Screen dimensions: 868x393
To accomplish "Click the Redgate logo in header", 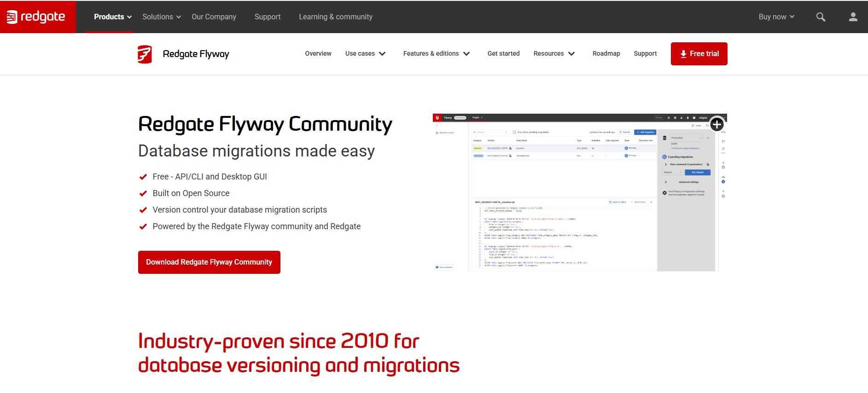I will click(x=36, y=17).
